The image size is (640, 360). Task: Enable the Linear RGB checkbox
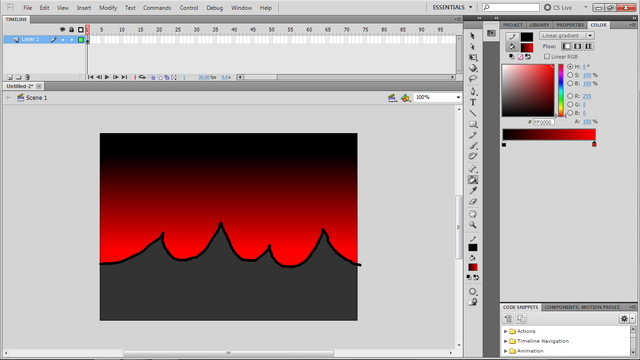coord(547,57)
